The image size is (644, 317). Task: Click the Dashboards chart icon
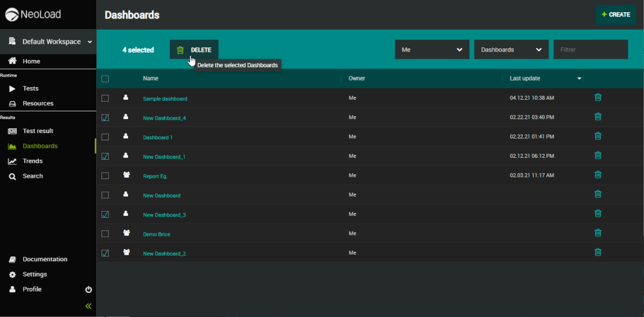click(x=12, y=146)
